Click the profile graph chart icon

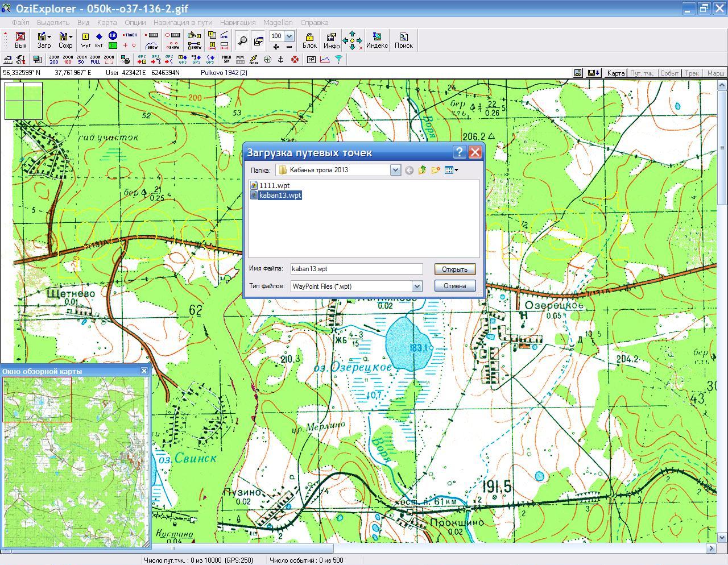click(x=325, y=59)
